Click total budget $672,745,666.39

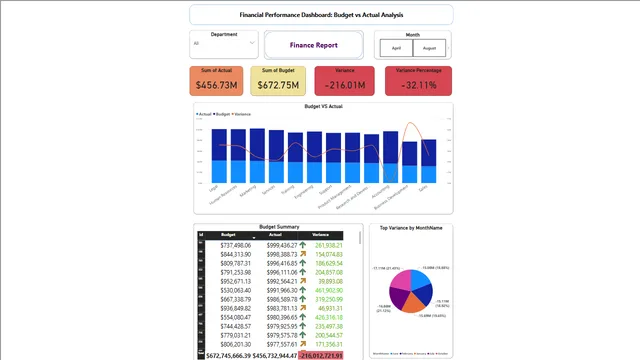[x=229, y=356]
